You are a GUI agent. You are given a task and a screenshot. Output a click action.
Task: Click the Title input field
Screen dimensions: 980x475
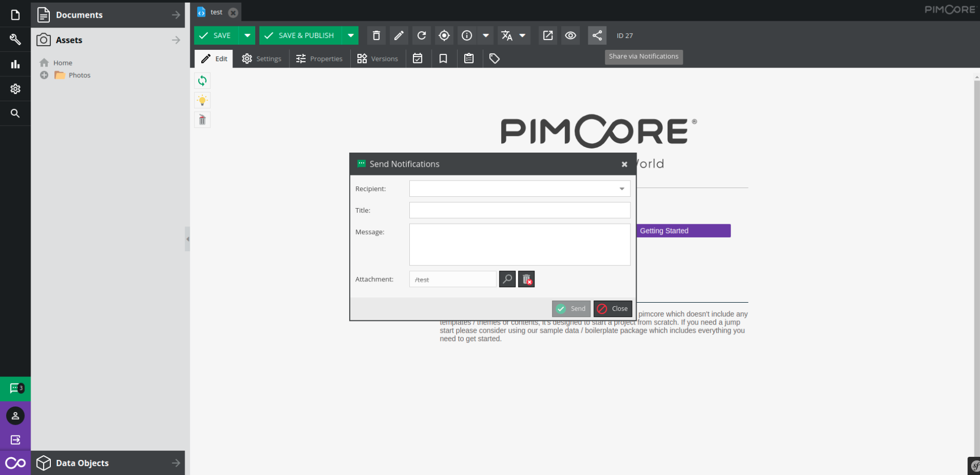coord(520,210)
